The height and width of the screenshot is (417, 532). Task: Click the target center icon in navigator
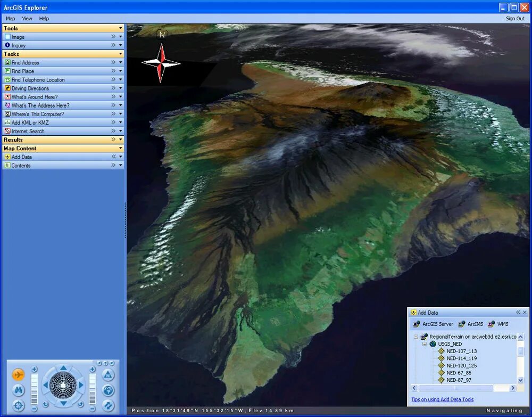(x=19, y=405)
